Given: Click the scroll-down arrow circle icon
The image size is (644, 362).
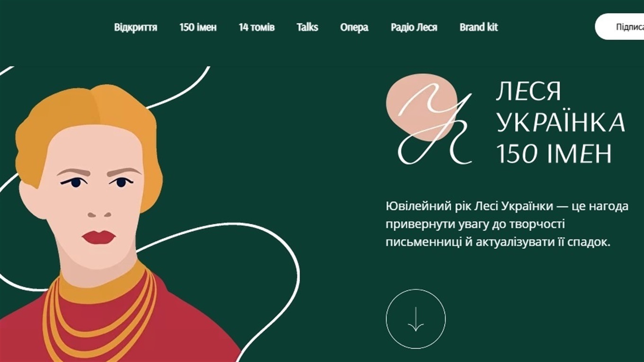Looking at the screenshot, I should [x=416, y=319].
